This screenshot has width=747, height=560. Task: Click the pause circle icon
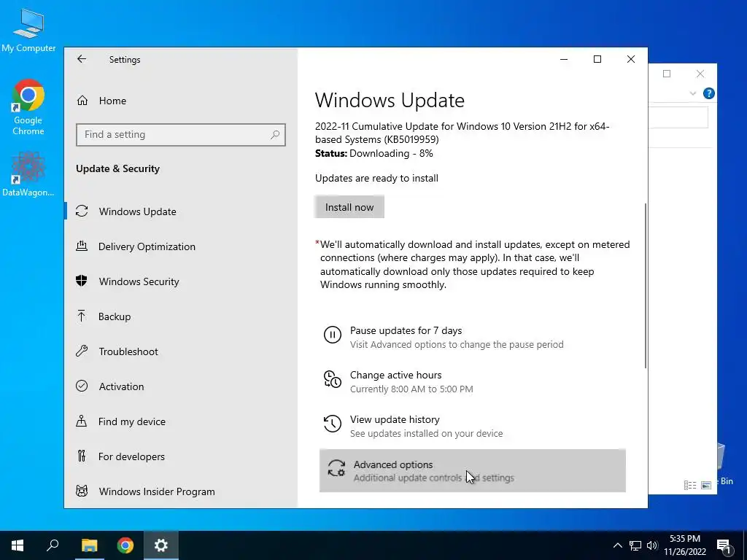[x=333, y=335]
